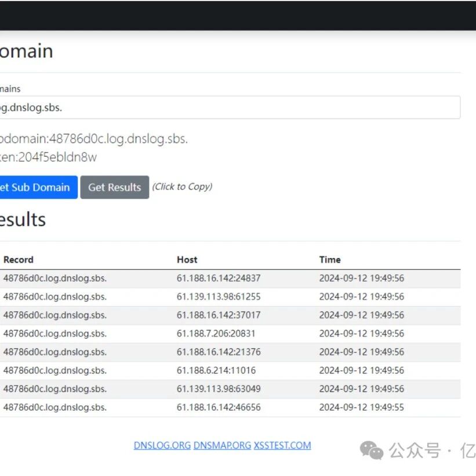Viewport: 476px width, 476px height.
Task: Select host 61.188.16.142:37017
Action: pos(219,315)
